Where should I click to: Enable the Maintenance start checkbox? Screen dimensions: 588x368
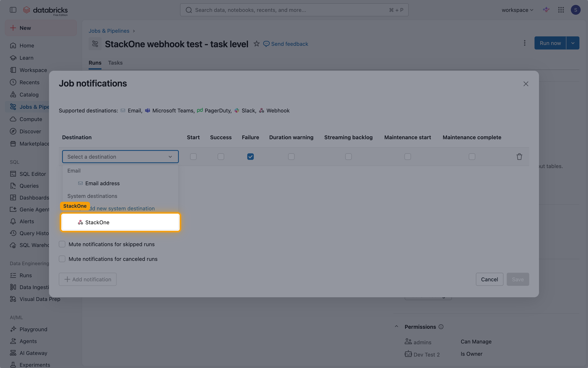tap(408, 156)
